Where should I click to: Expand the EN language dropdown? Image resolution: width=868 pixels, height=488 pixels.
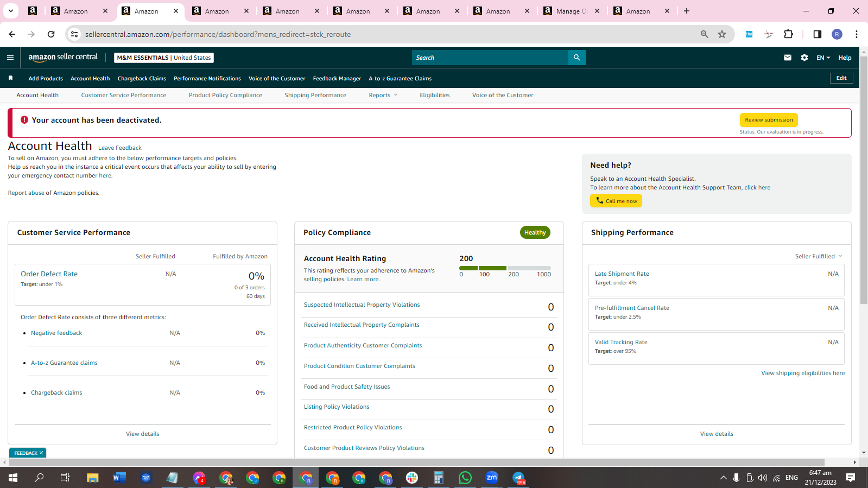823,58
